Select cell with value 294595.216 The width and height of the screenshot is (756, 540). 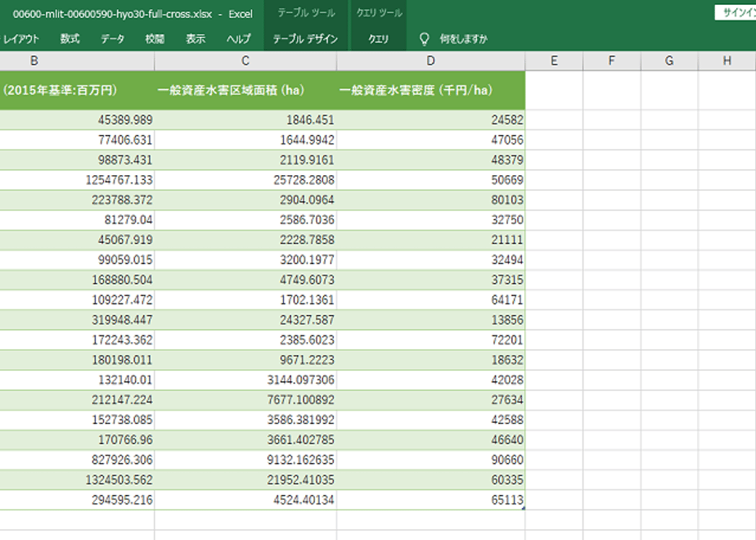pyautogui.click(x=77, y=500)
